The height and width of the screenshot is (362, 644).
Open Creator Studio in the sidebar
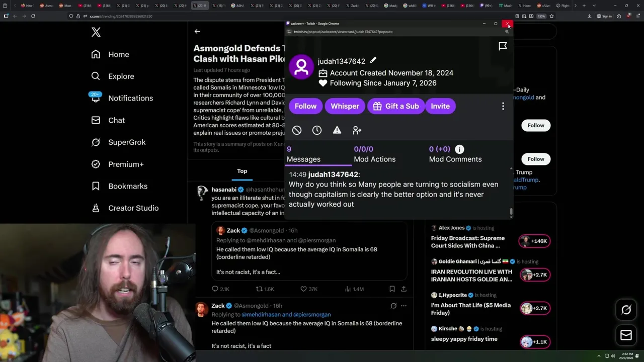pyautogui.click(x=125, y=208)
